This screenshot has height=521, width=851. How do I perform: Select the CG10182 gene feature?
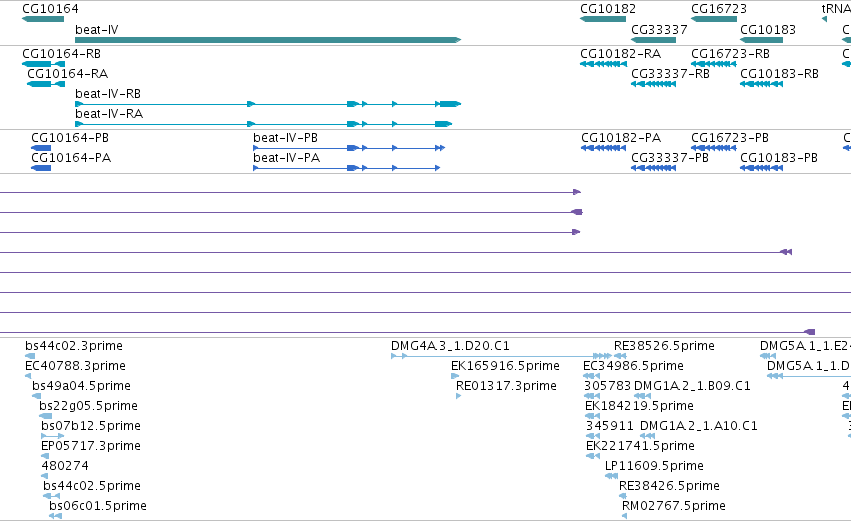pos(603,19)
